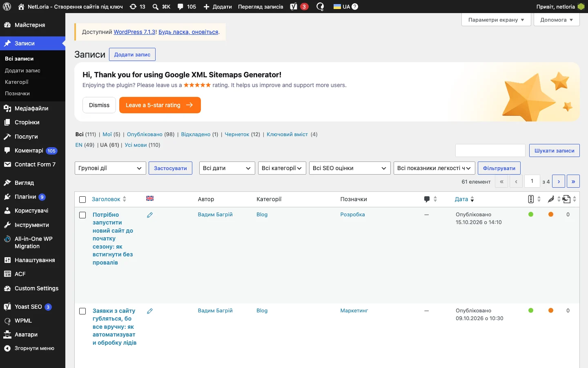The image size is (588, 368).
Task: Focus the post search input field
Action: tap(490, 150)
